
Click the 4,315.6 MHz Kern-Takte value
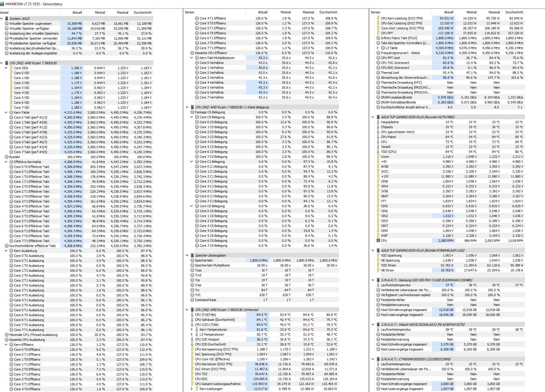(73, 112)
